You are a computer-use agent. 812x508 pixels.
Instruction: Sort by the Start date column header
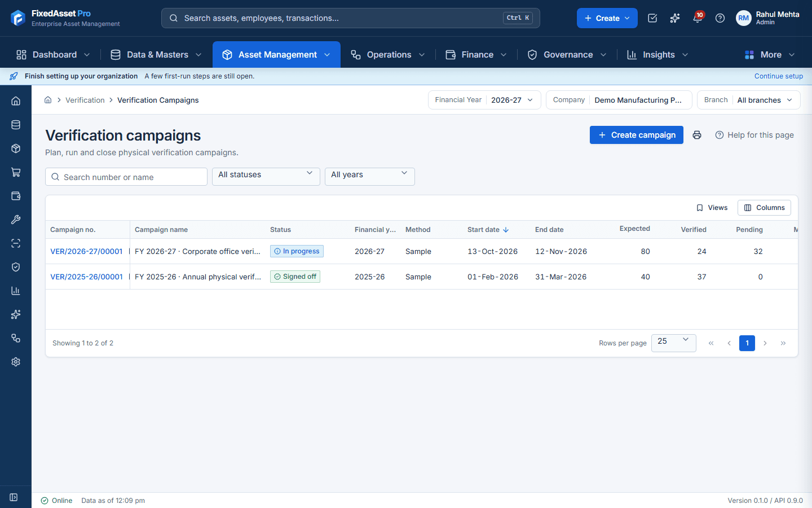[x=488, y=230]
